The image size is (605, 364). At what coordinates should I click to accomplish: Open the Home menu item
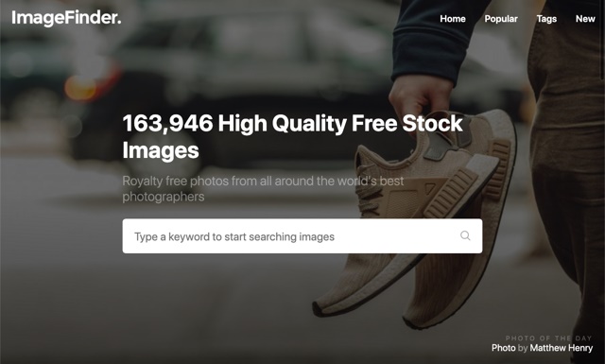point(453,19)
